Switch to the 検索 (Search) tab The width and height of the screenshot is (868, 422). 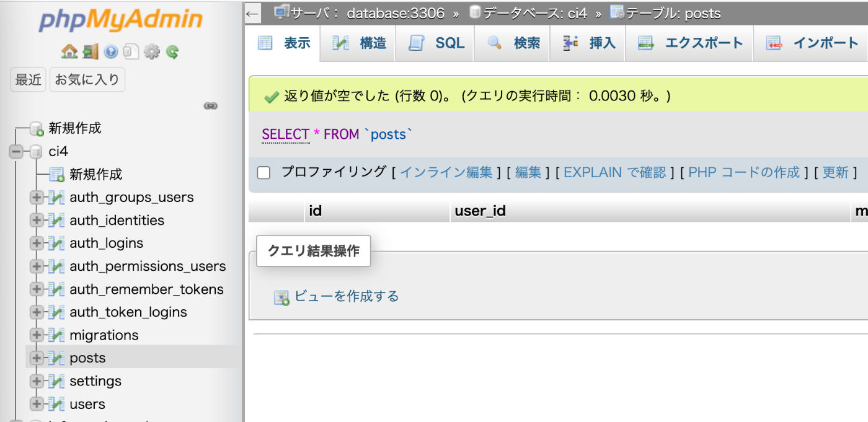click(x=513, y=43)
